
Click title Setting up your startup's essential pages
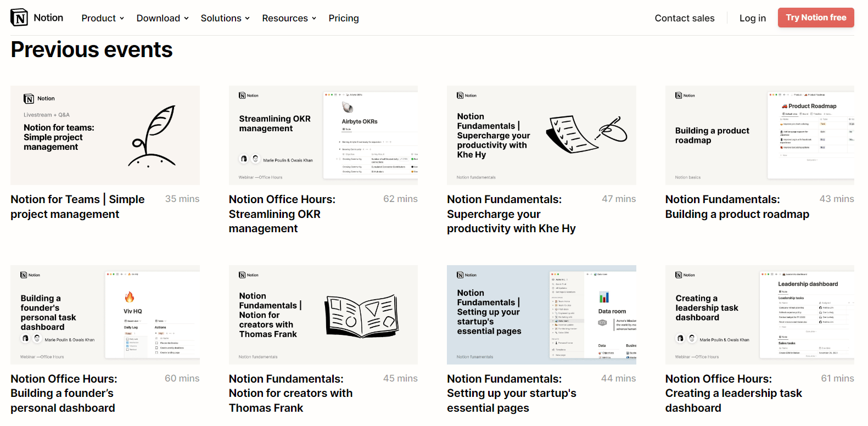click(x=512, y=393)
